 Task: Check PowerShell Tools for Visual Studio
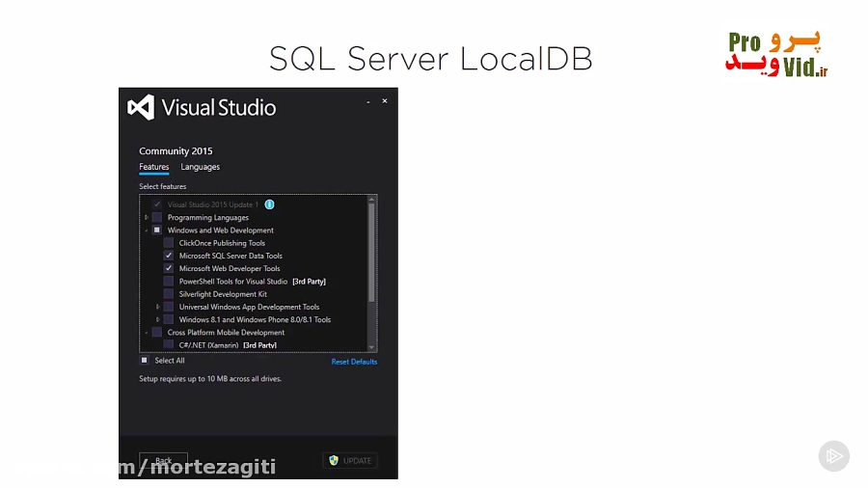pos(169,281)
